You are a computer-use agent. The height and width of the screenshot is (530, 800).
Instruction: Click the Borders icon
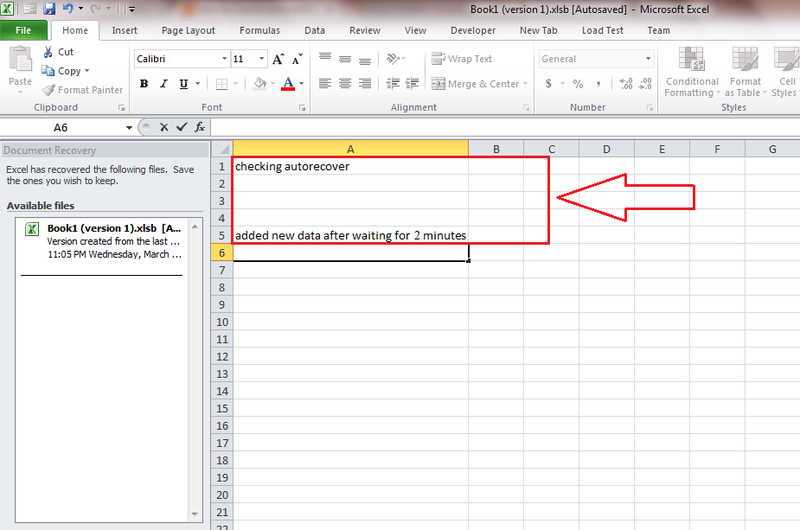(221, 84)
